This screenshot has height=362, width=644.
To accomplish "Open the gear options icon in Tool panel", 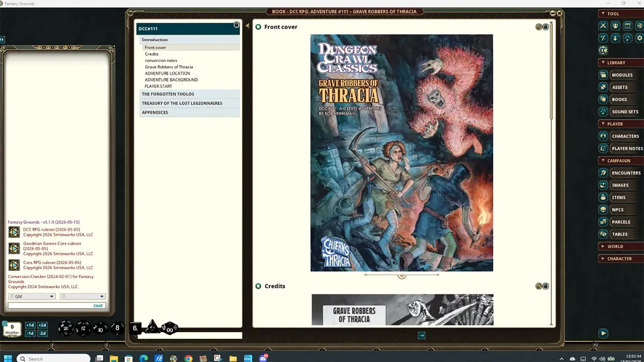I will tap(639, 38).
